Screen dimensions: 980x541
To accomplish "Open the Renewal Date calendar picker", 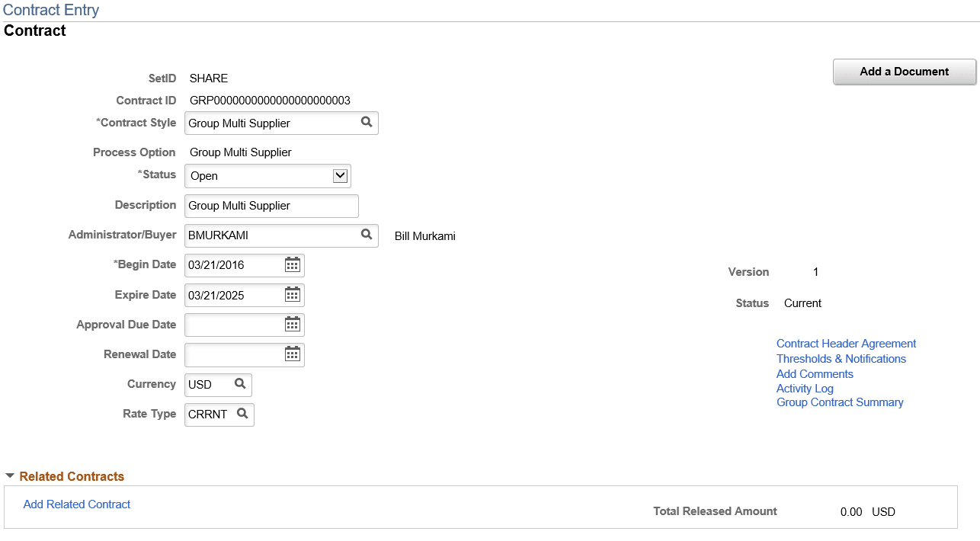I will 293,354.
